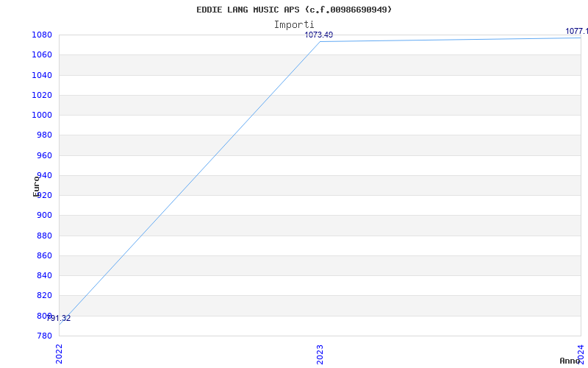Click the 860 y-axis tick label

coord(44,255)
